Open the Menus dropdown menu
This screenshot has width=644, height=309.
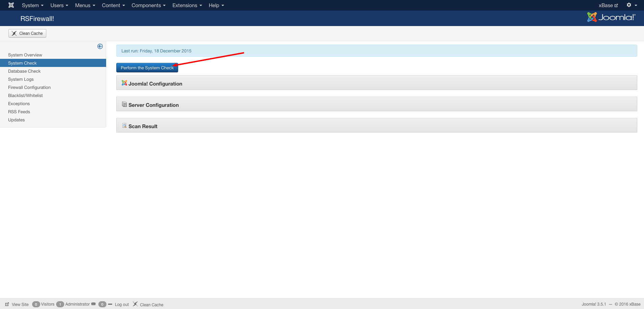click(x=85, y=5)
